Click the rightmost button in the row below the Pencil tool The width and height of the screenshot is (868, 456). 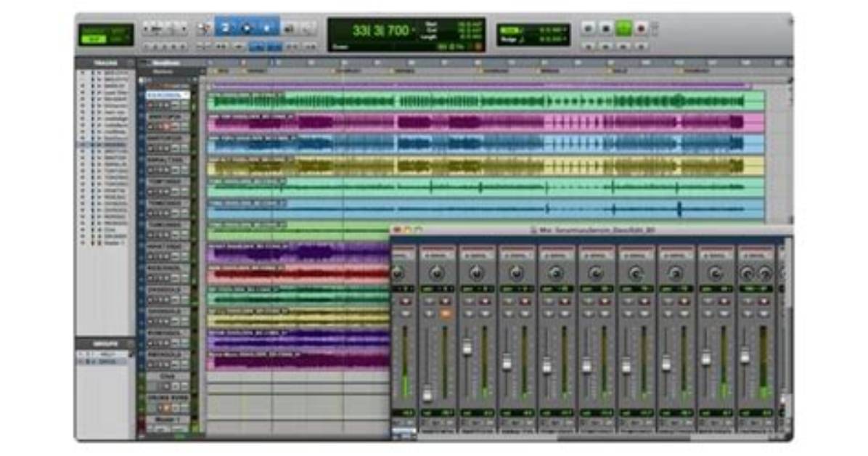point(310,46)
